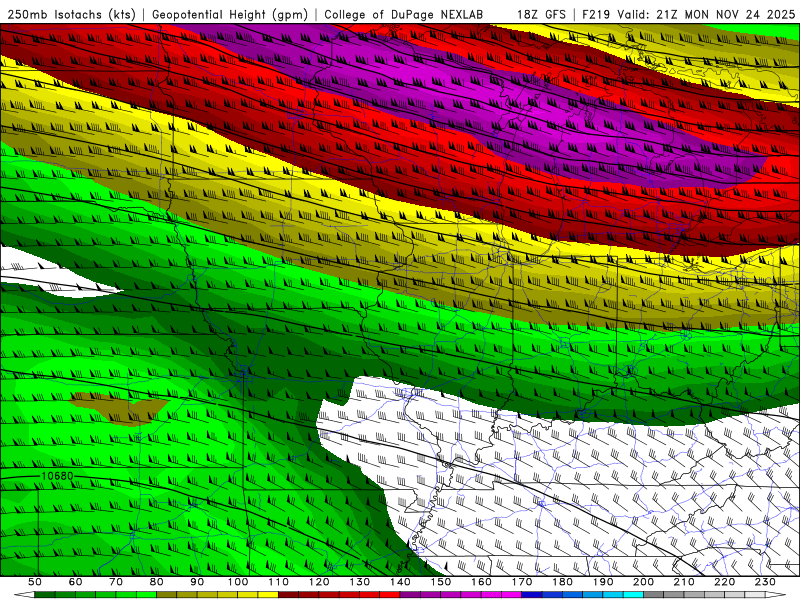Click the left arrow end of the colorbar
Viewport: 800px width, 600px height.
[24, 595]
